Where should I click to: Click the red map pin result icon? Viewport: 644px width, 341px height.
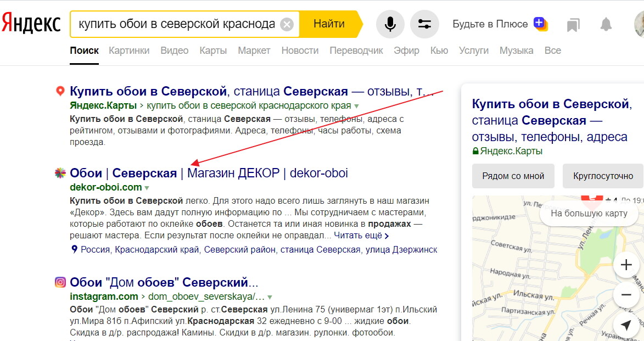pos(60,91)
